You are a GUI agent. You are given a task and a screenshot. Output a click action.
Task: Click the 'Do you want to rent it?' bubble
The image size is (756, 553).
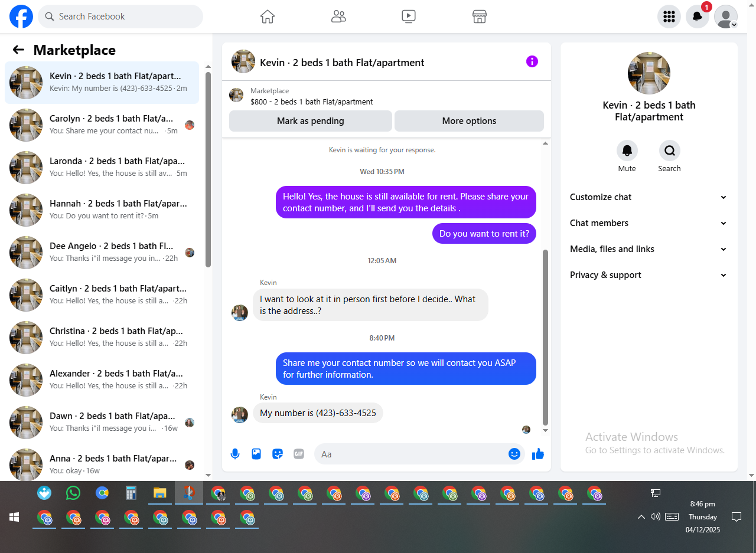pyautogui.click(x=484, y=234)
